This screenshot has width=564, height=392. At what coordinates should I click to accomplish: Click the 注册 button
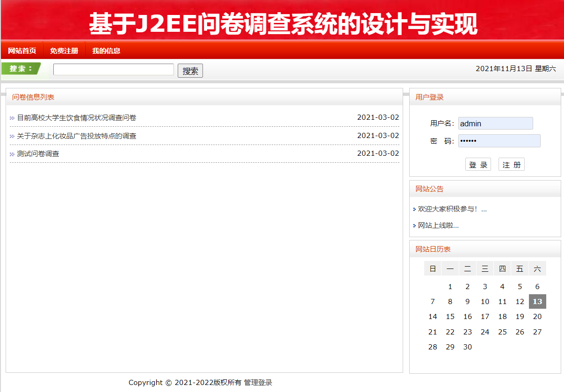512,165
